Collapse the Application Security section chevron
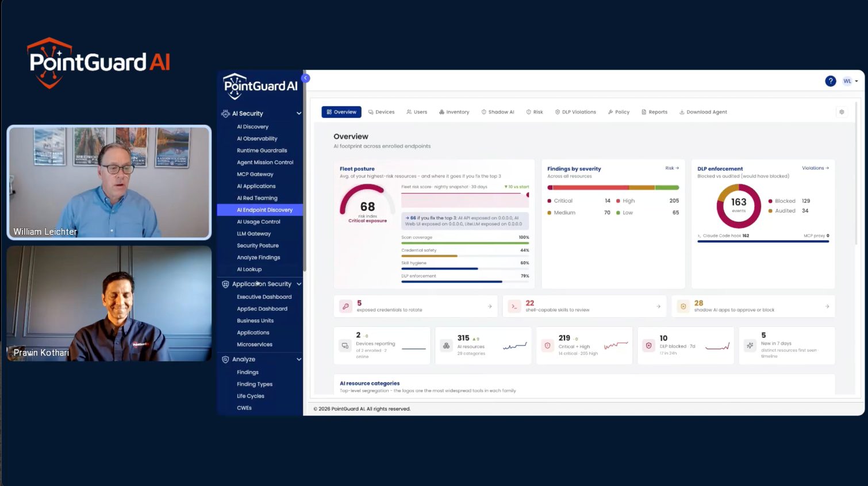 coord(299,284)
